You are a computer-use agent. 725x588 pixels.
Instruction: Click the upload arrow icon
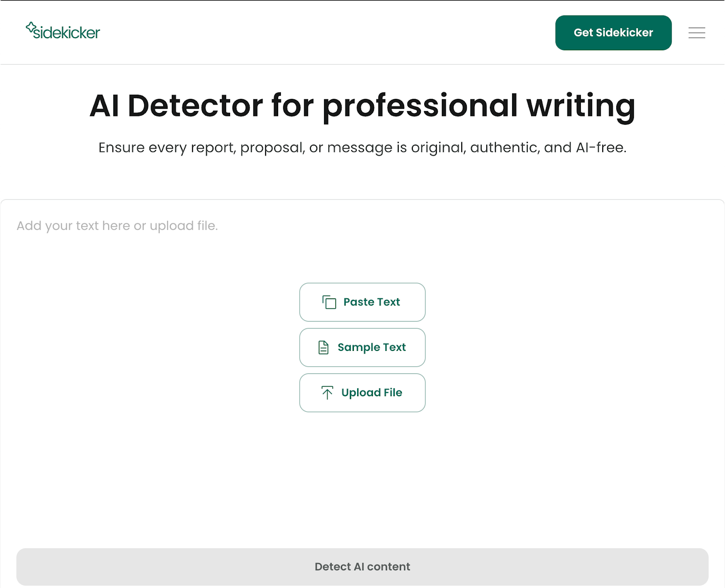pyautogui.click(x=327, y=393)
